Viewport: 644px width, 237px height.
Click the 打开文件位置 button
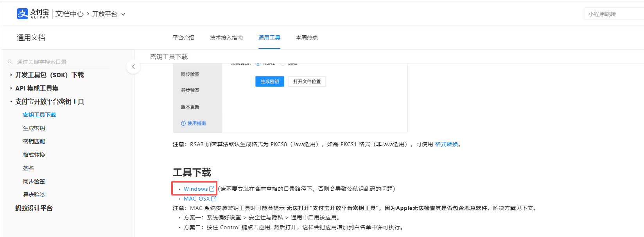pyautogui.click(x=307, y=81)
